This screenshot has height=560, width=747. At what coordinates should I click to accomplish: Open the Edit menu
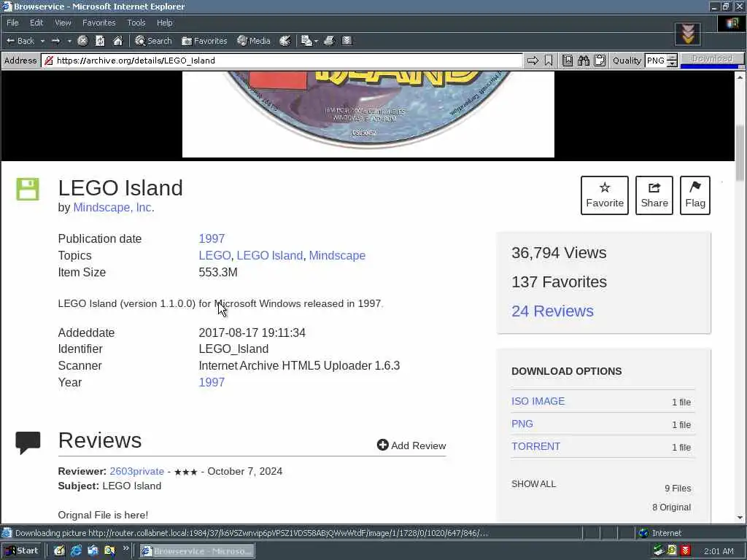point(36,23)
